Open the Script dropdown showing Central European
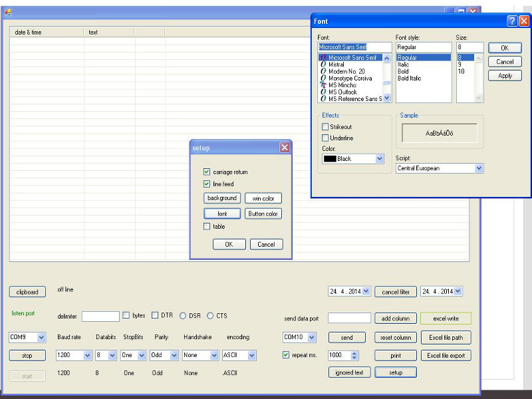 coord(479,168)
